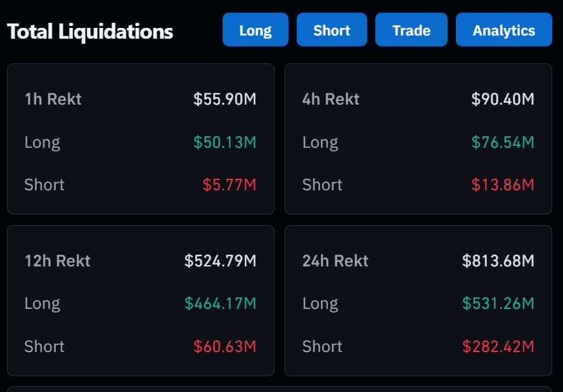Click the 24h total value $813.68M
563x392 pixels.
click(498, 261)
